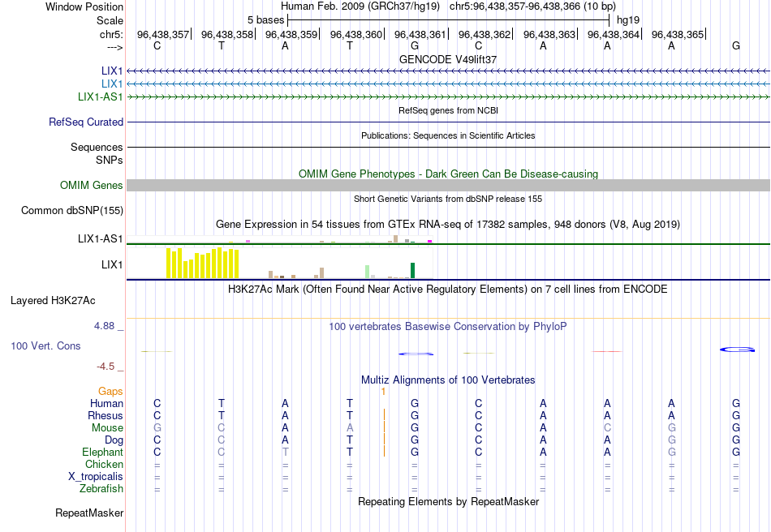Click the Zebrafish alignment row label
Viewport: 771px width, 532px height.
[x=101, y=489]
